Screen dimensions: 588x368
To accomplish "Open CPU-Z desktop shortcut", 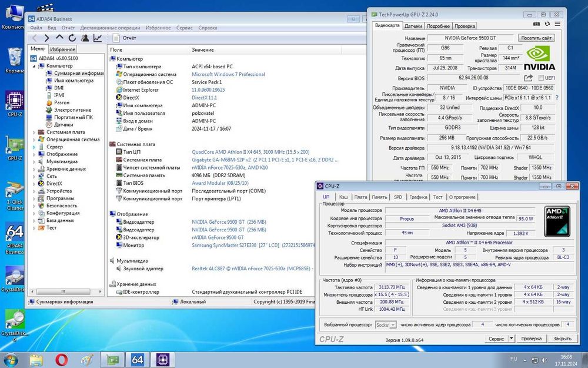I will [x=15, y=104].
